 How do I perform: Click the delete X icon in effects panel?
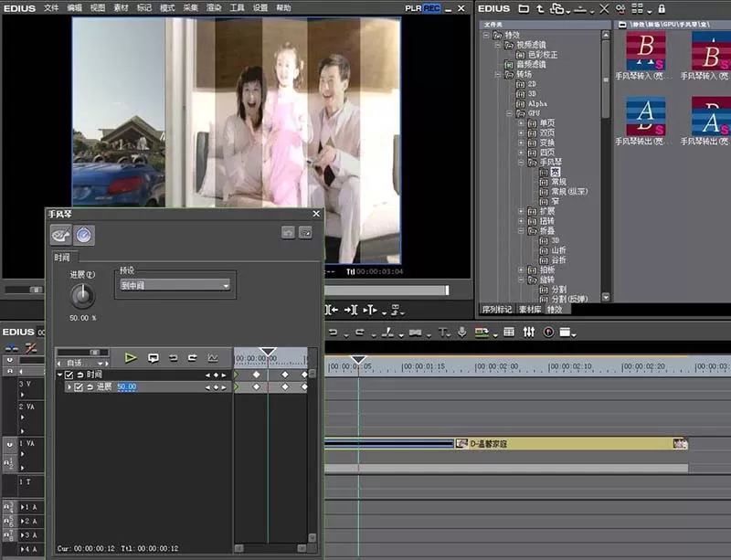(x=604, y=9)
